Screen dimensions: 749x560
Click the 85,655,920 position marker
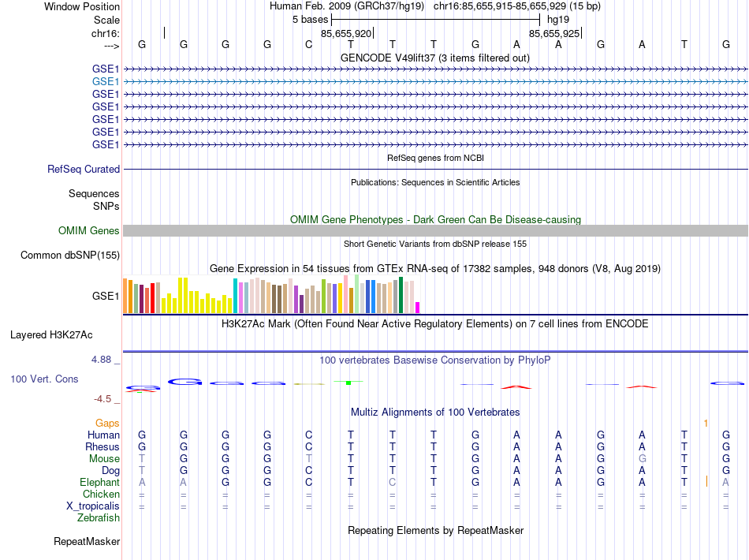click(347, 33)
